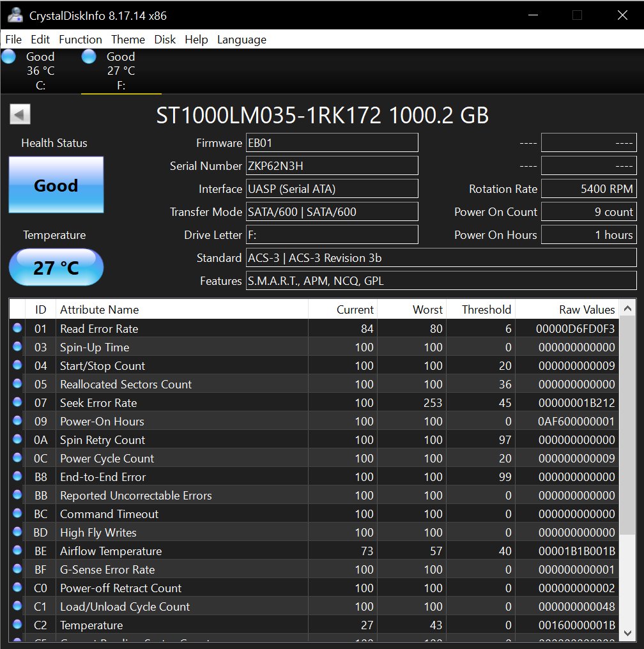Click the status dot for G-Sense Error Rate
The image size is (644, 649).
[x=17, y=569]
